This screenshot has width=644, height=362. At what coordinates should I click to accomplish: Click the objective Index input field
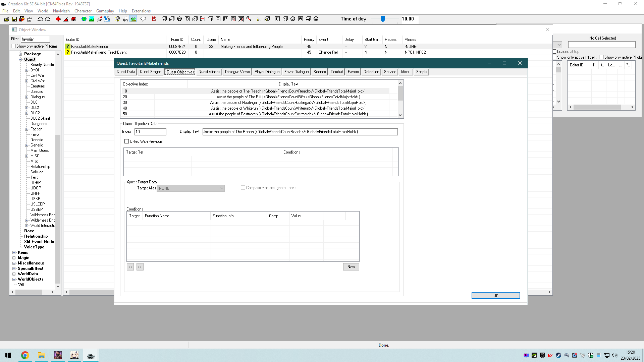[150, 132]
